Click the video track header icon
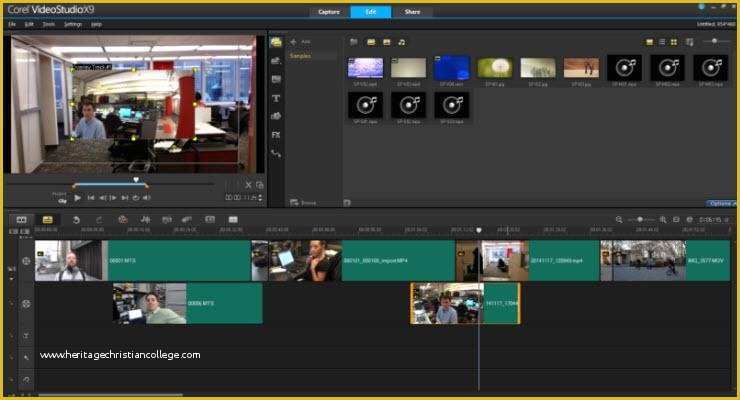Image resolution: width=740 pixels, height=400 pixels. point(26,261)
